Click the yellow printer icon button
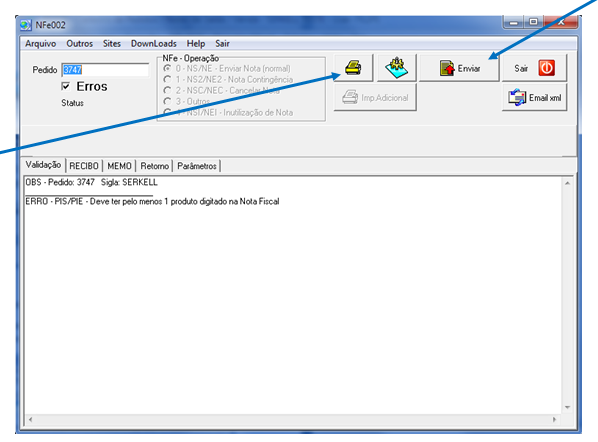 point(353,68)
